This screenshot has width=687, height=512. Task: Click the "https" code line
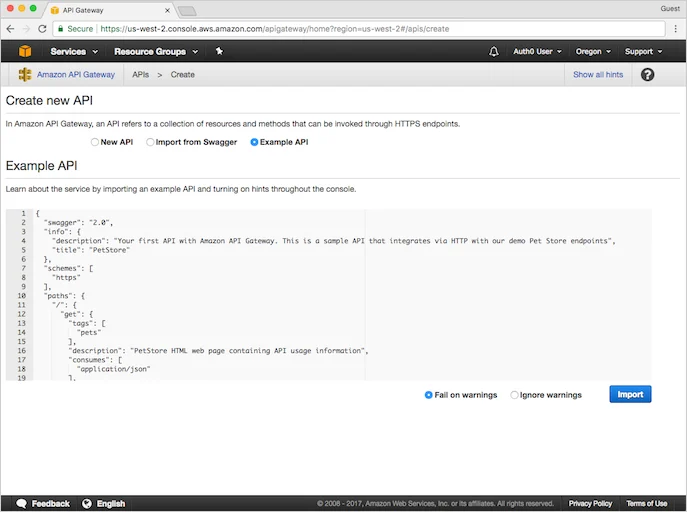pyautogui.click(x=66, y=278)
